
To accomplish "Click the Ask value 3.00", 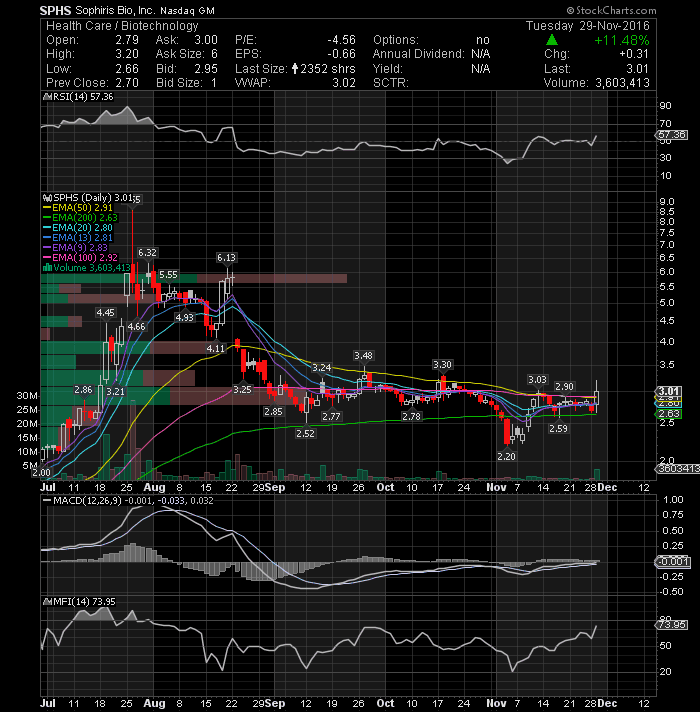I will 206,40.
